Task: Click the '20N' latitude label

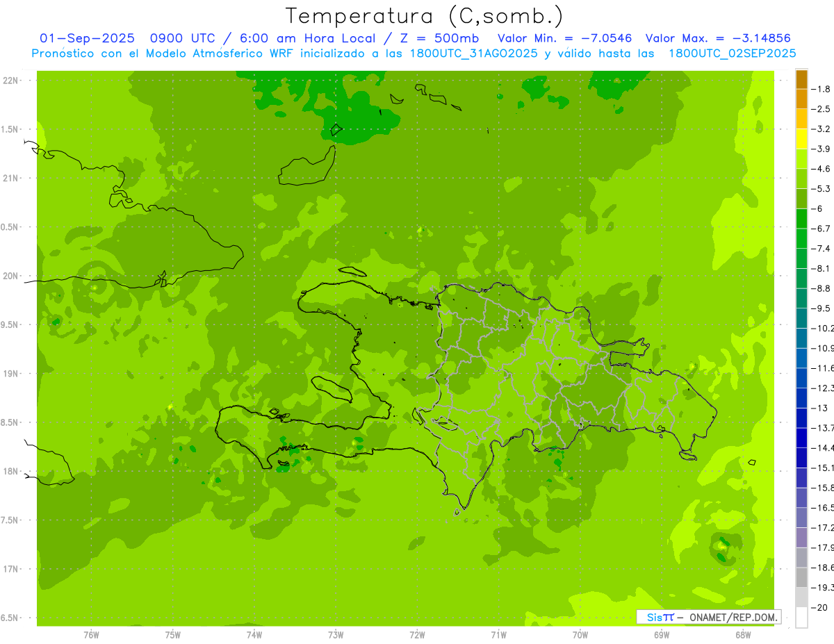Action: coord(10,276)
